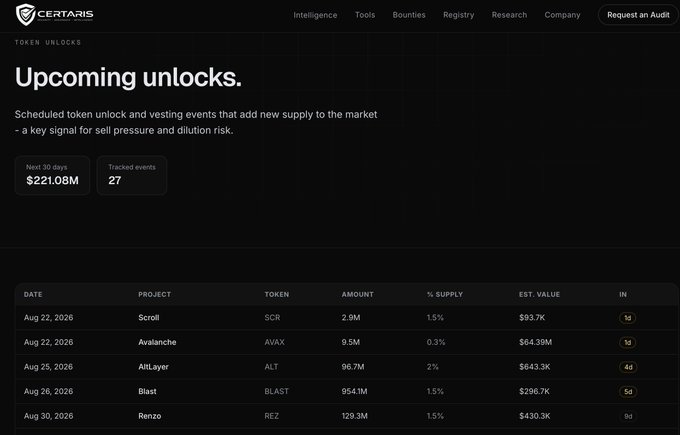Click the Request an Audit button
This screenshot has height=435, width=680.
[x=638, y=15]
